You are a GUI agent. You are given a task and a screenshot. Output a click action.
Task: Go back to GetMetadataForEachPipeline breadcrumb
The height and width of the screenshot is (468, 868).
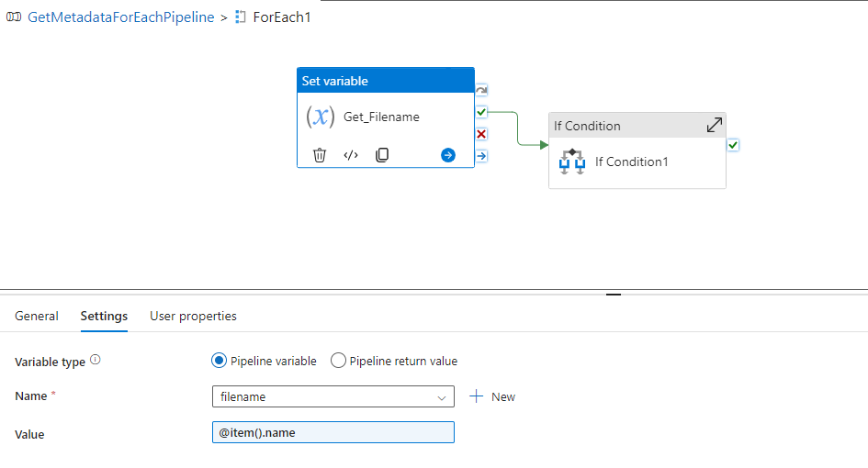tap(120, 17)
